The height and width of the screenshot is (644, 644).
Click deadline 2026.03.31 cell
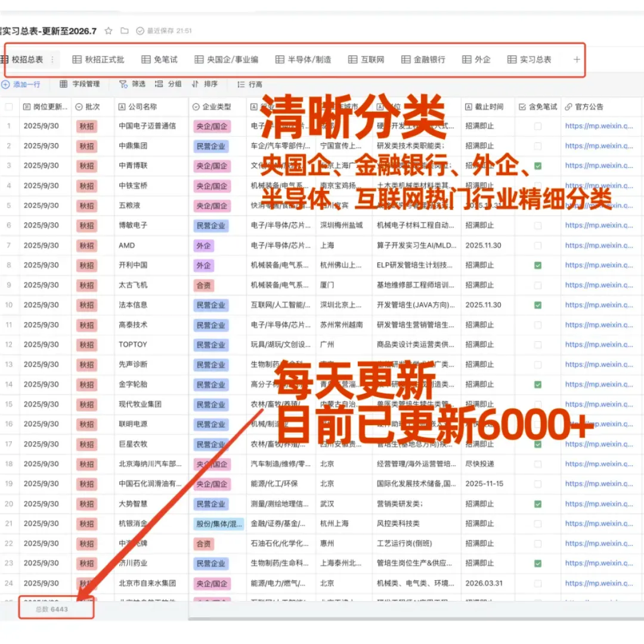[488, 583]
